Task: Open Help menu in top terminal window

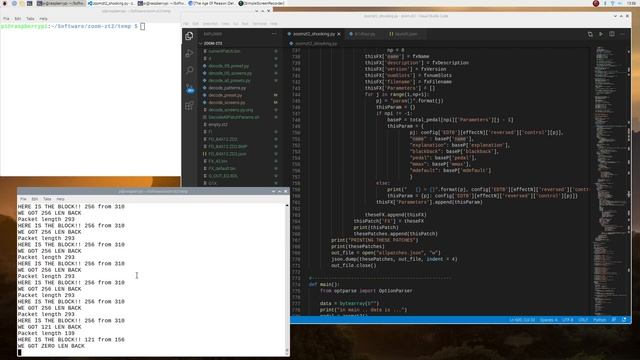Action: [x=43, y=19]
